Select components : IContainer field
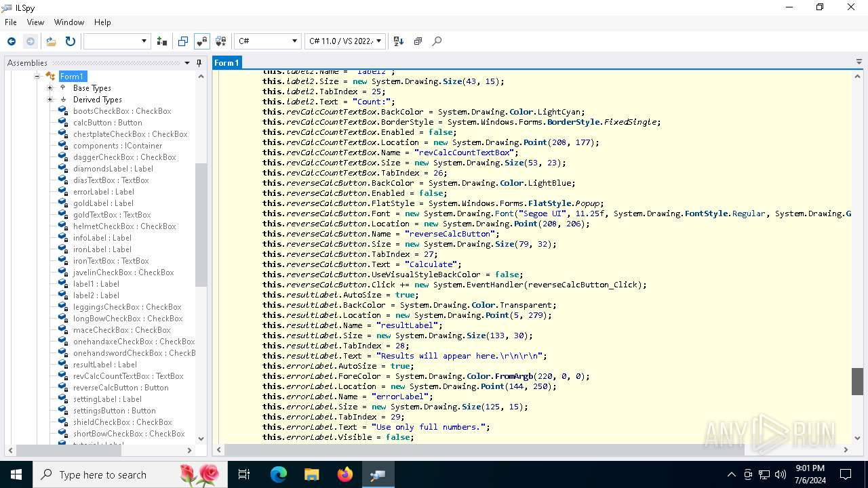Image resolution: width=868 pixels, height=488 pixels. point(118,146)
